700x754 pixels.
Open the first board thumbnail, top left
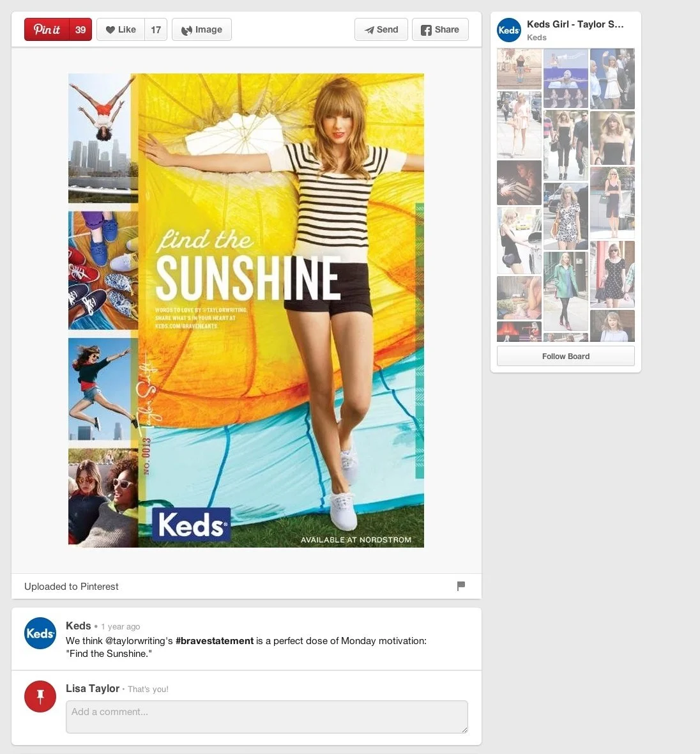519,69
